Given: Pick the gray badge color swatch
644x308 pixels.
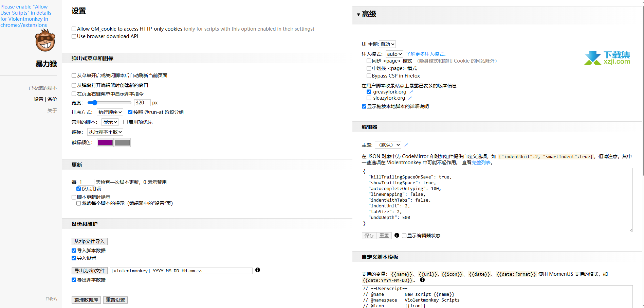Looking at the screenshot, I should click(122, 142).
